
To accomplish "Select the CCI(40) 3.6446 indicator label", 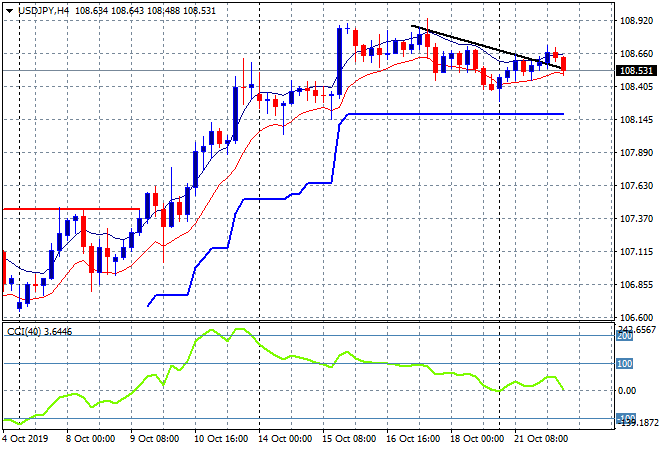I will click(40, 332).
